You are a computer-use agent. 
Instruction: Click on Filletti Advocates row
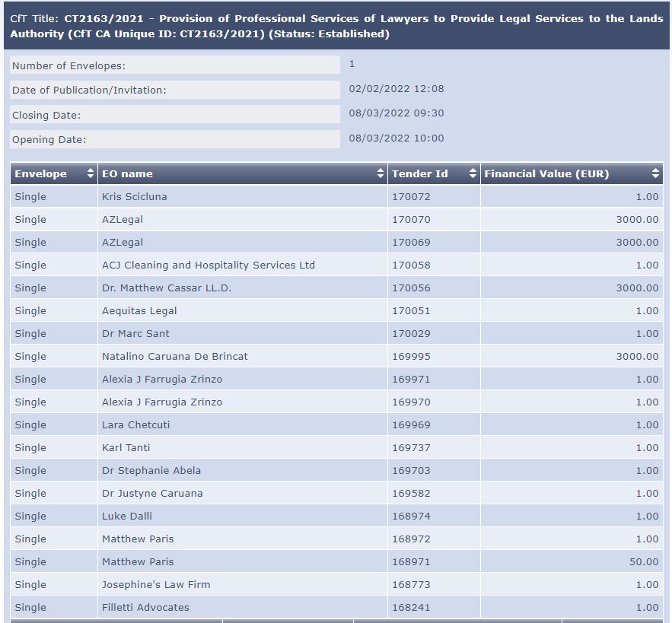click(145, 607)
